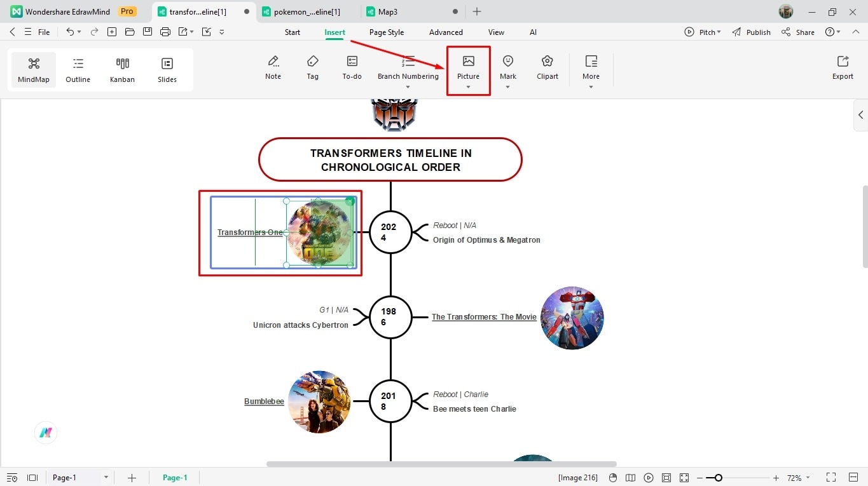Open the Clipart library

tap(547, 67)
